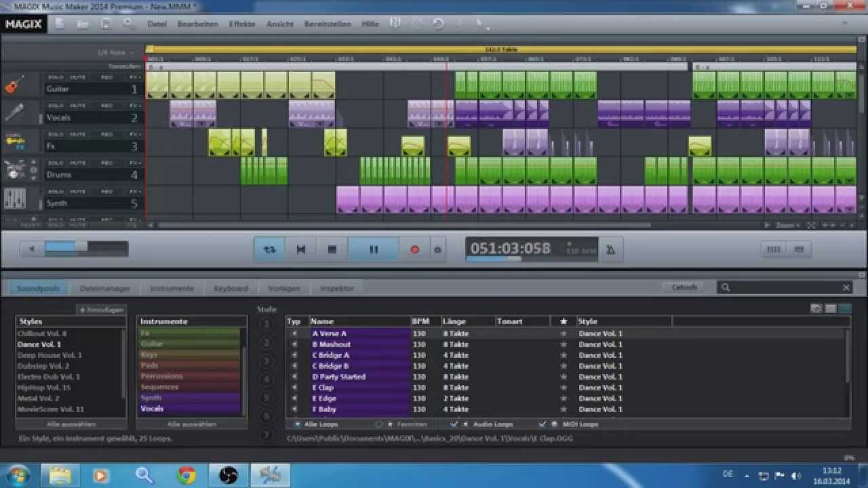Image resolution: width=868 pixels, height=488 pixels.
Task: Click the Vocals track microphone icon
Action: pos(14,113)
